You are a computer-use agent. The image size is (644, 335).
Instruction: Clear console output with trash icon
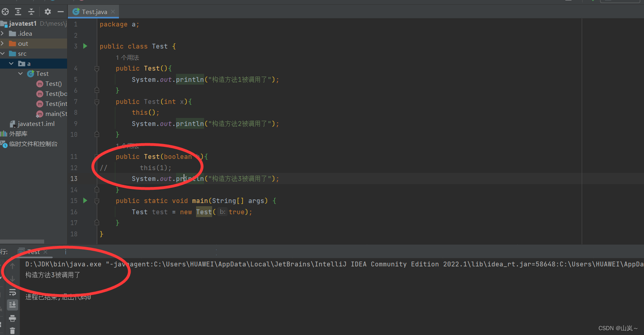(12, 331)
